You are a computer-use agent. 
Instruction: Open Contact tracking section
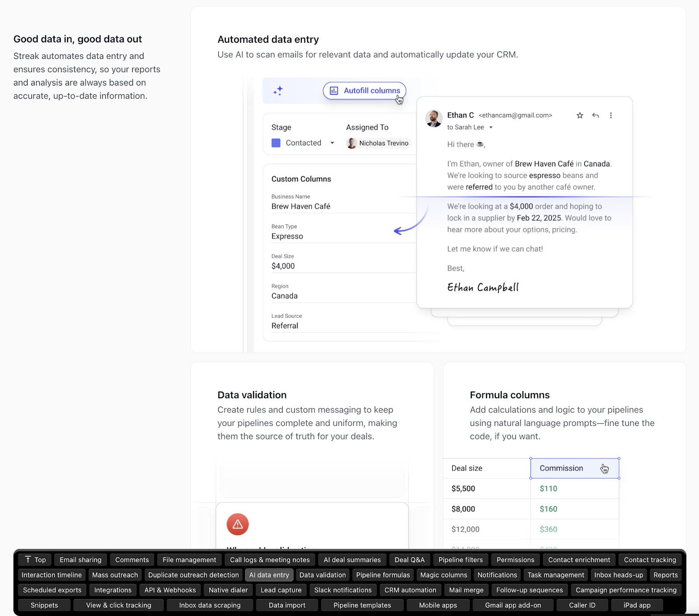650,560
